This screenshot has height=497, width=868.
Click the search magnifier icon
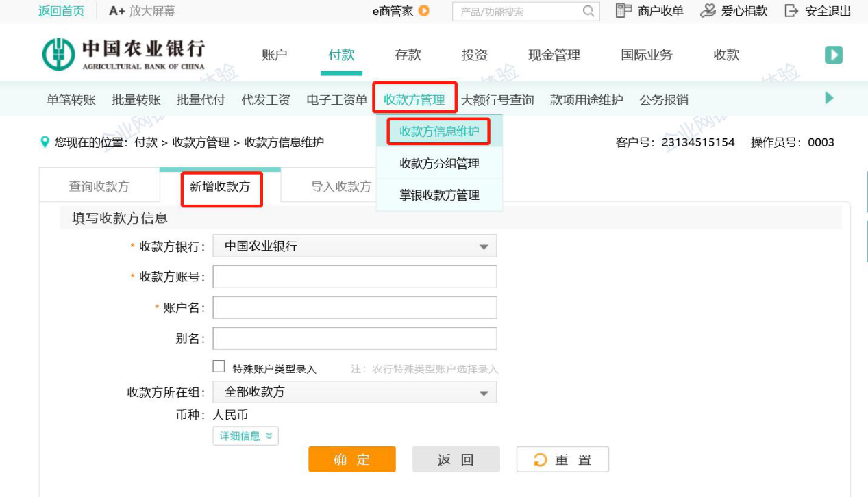click(588, 11)
